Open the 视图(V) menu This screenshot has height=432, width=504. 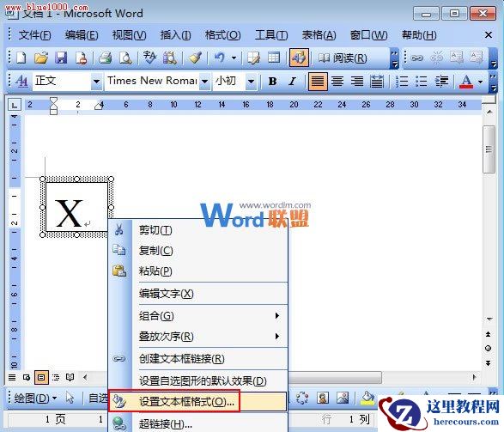(x=129, y=35)
